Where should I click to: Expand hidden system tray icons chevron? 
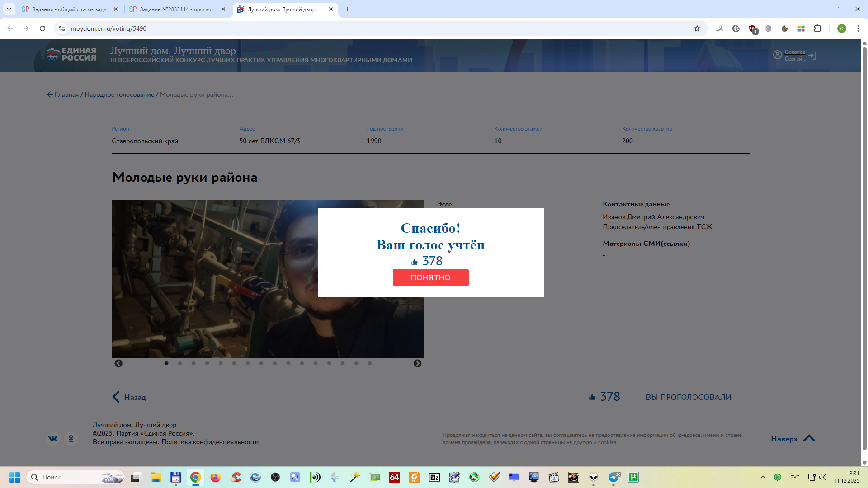click(763, 477)
